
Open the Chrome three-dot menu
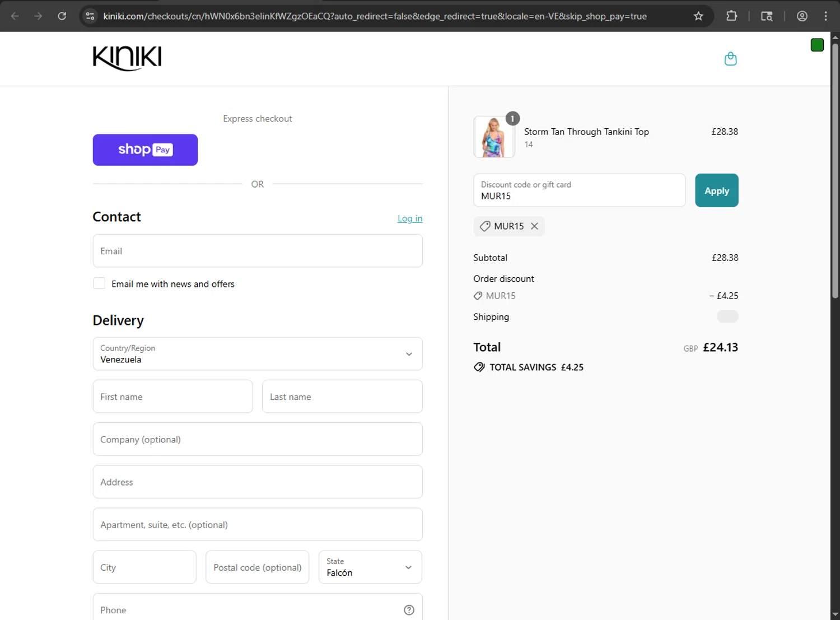(825, 16)
